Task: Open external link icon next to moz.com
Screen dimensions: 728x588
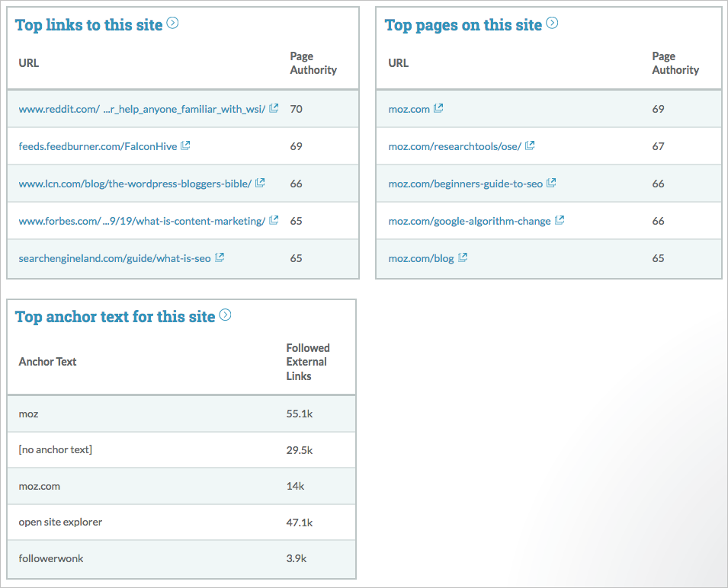Action: point(438,108)
